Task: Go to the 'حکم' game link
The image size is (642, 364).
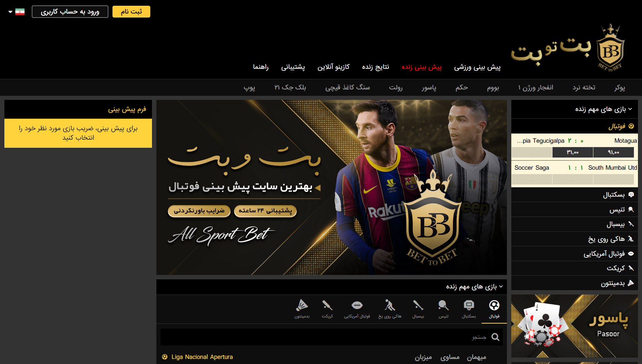Action: 462,88
